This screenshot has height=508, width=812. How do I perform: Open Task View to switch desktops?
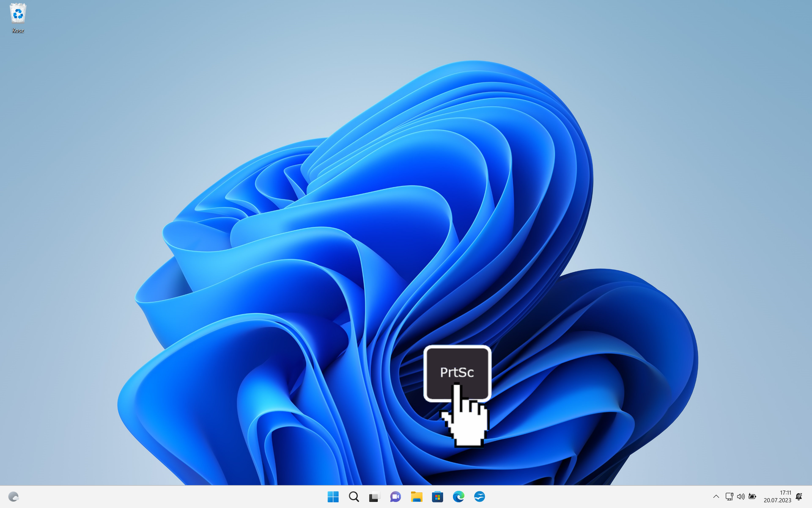tap(374, 497)
